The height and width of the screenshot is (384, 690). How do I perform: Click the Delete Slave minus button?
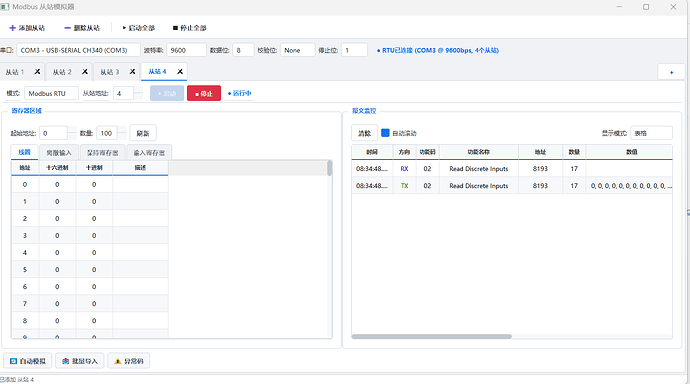click(x=82, y=28)
